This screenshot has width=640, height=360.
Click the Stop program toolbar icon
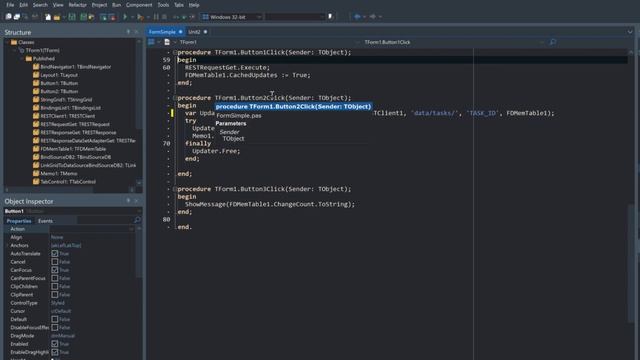(164, 17)
